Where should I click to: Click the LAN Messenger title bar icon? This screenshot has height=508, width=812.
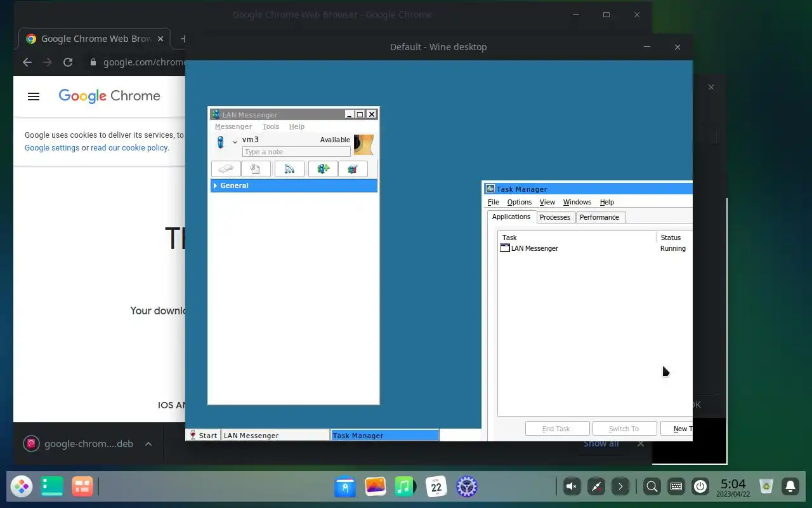pyautogui.click(x=216, y=114)
